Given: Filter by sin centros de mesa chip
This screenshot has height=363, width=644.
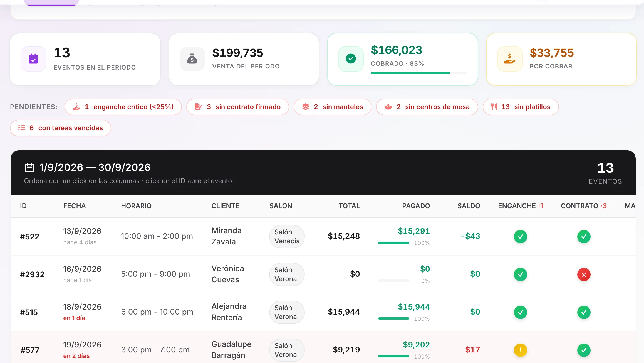Looking at the screenshot, I should click(427, 107).
